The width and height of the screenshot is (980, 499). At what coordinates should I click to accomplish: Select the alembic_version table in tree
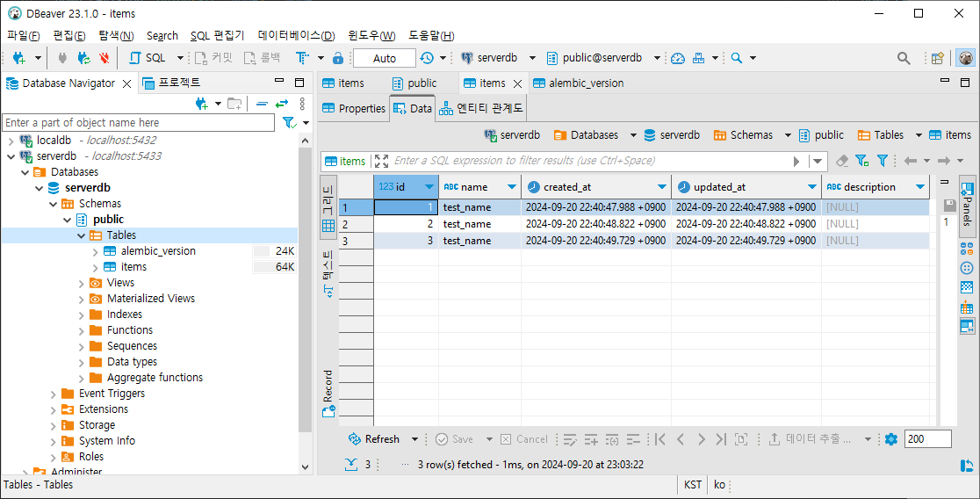(x=158, y=250)
